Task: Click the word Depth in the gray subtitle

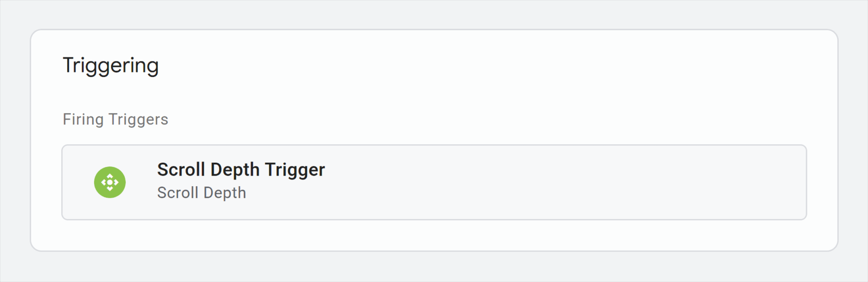Action: tap(225, 193)
